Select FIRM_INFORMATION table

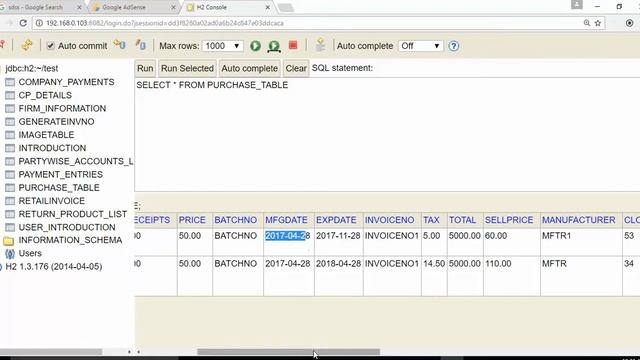62,109
